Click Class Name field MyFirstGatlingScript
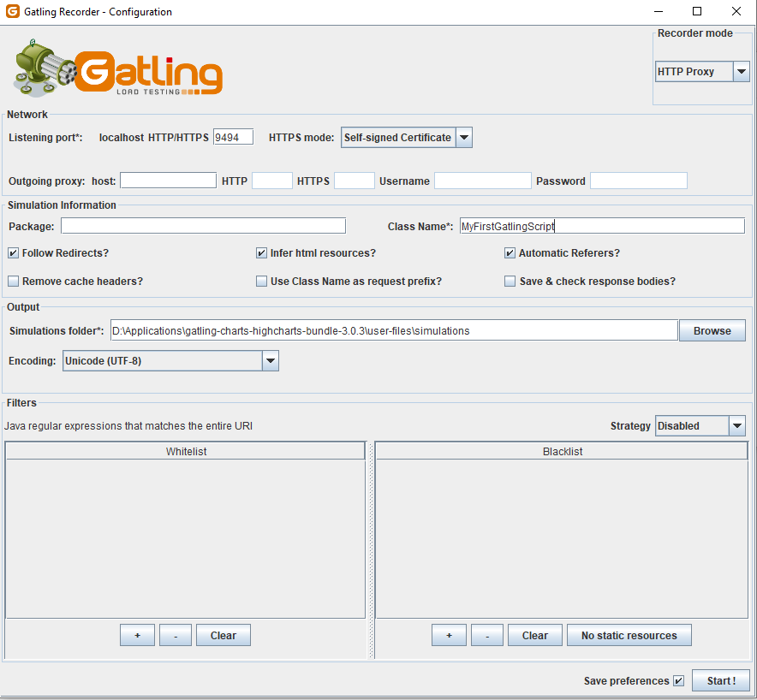The height and width of the screenshot is (700, 757). [x=602, y=226]
